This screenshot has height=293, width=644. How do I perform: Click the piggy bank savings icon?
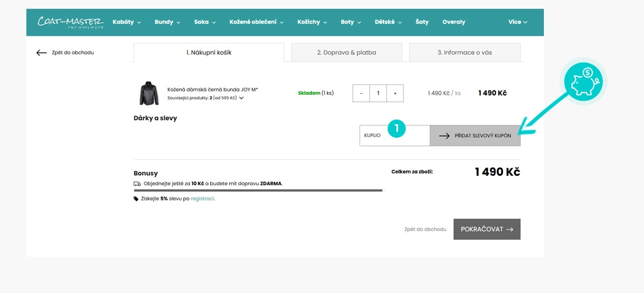[583, 81]
